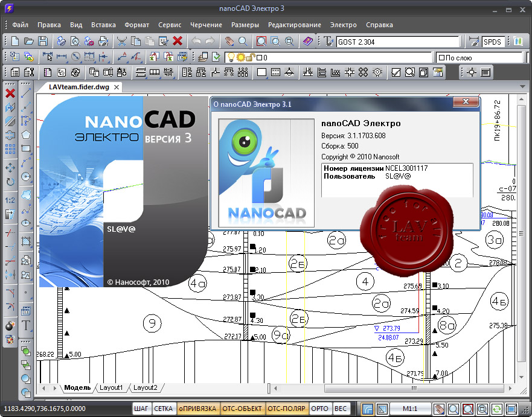
Task: Toggle СЕТКА grid display
Action: tap(164, 409)
